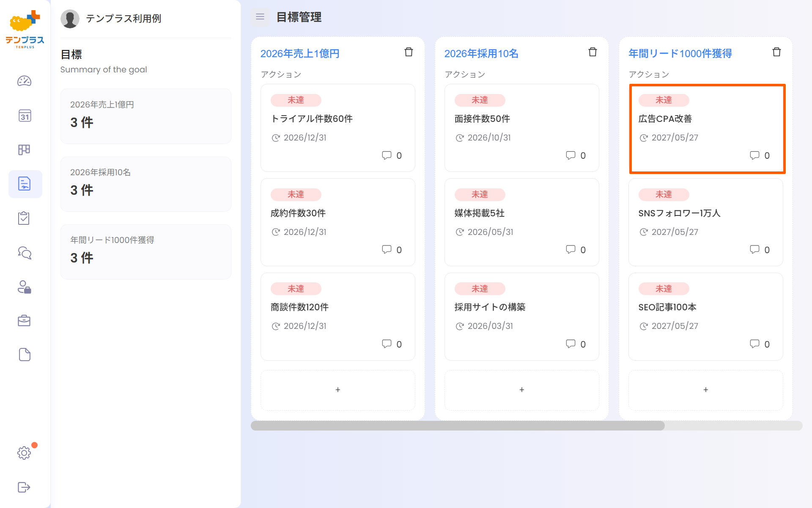Open the goal document icon in sidebar
This screenshot has width=812, height=508.
click(x=25, y=184)
